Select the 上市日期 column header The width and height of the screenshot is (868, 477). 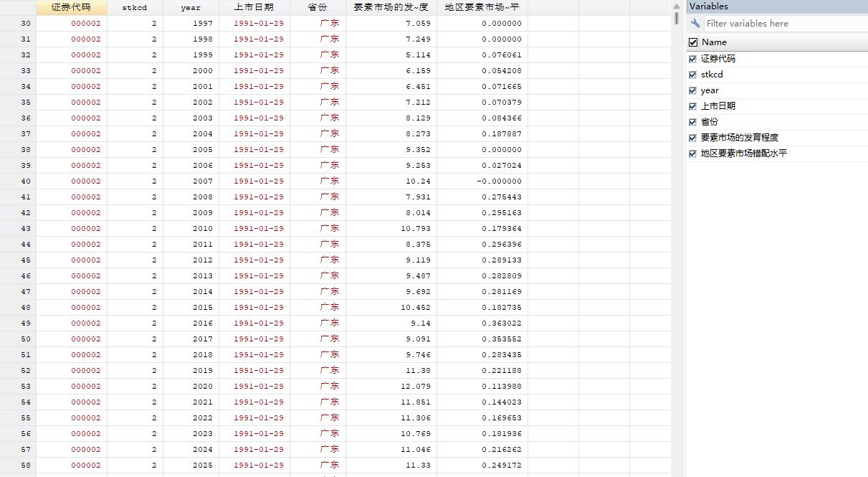(254, 7)
